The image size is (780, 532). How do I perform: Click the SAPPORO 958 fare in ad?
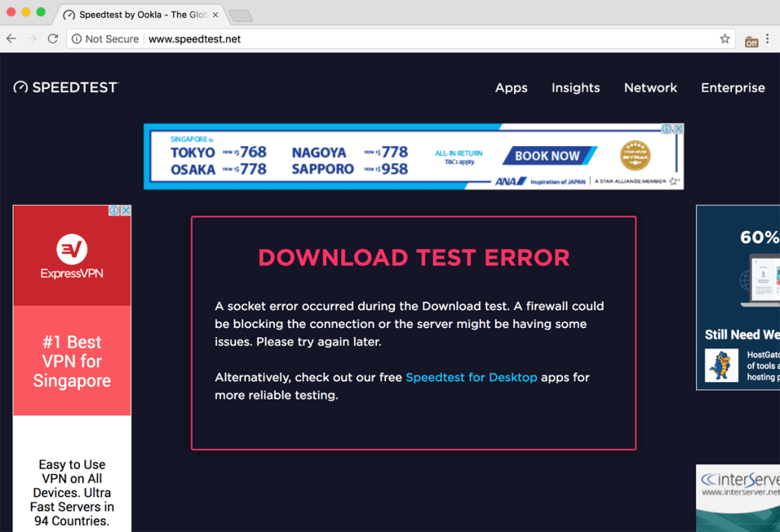click(x=350, y=169)
